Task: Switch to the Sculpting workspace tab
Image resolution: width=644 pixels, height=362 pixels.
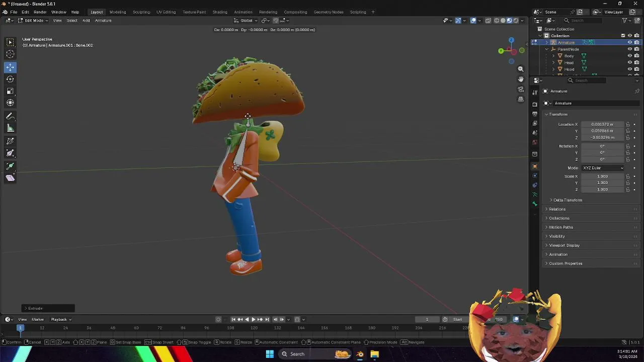Action: [x=141, y=12]
